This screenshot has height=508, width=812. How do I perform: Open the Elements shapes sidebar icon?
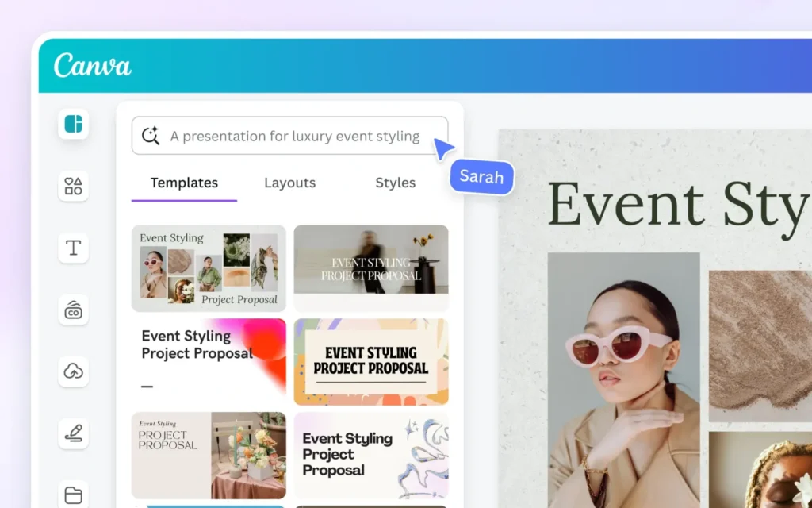tap(74, 186)
